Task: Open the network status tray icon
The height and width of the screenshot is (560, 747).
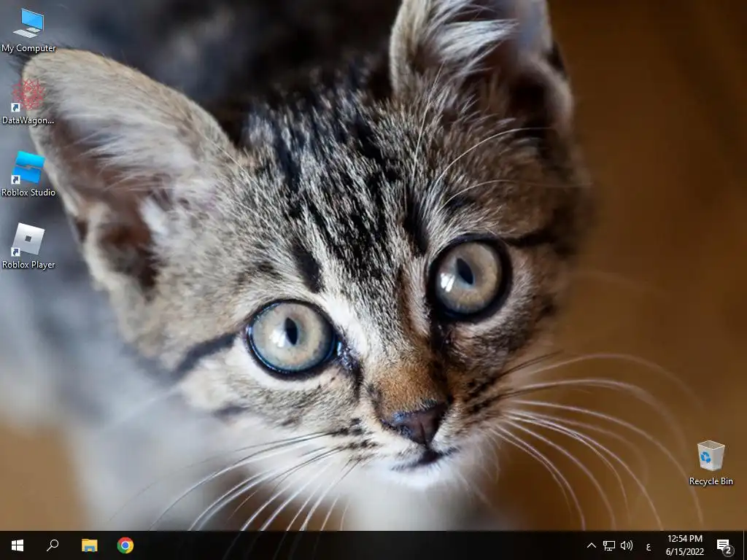Action: click(x=609, y=545)
